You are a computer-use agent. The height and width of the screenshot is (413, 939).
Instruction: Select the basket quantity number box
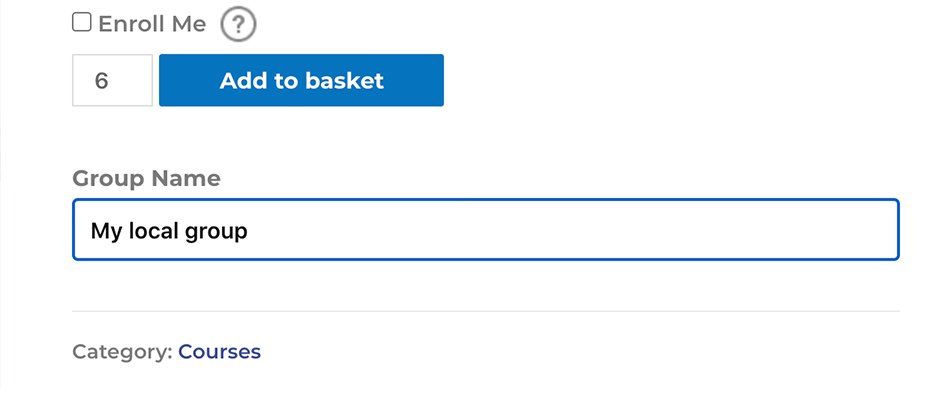click(112, 81)
